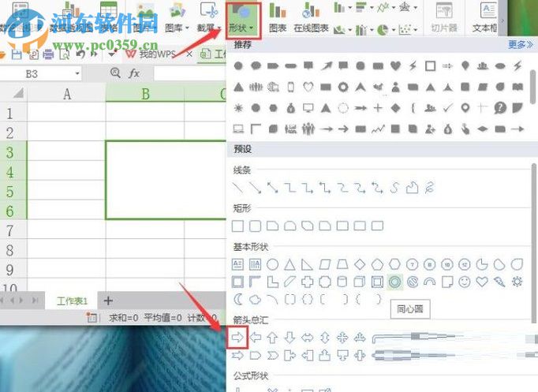
Task: Select the 工作表1 sheet tab
Action: coord(72,301)
